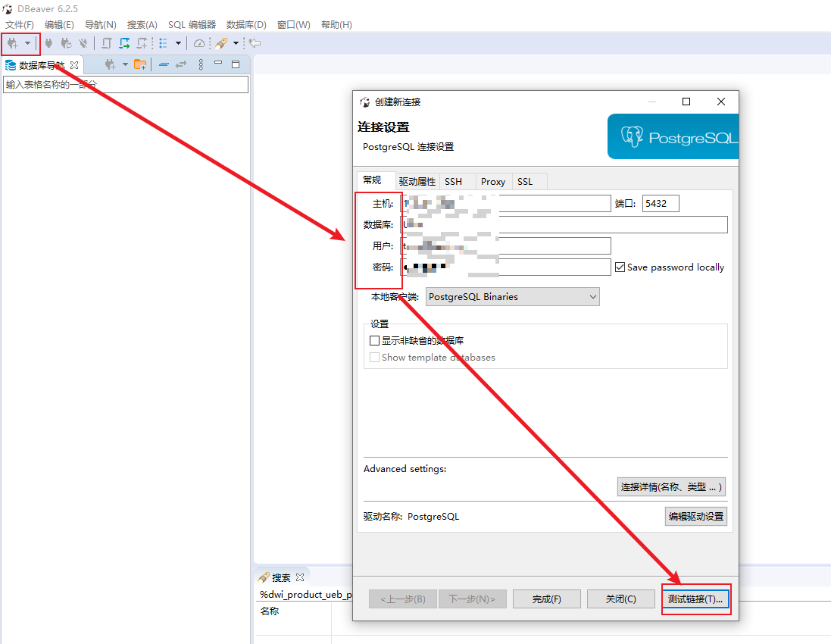Screen dimensions: 831x644
Task: Click the link with editor arrows icon
Action: [x=181, y=64]
